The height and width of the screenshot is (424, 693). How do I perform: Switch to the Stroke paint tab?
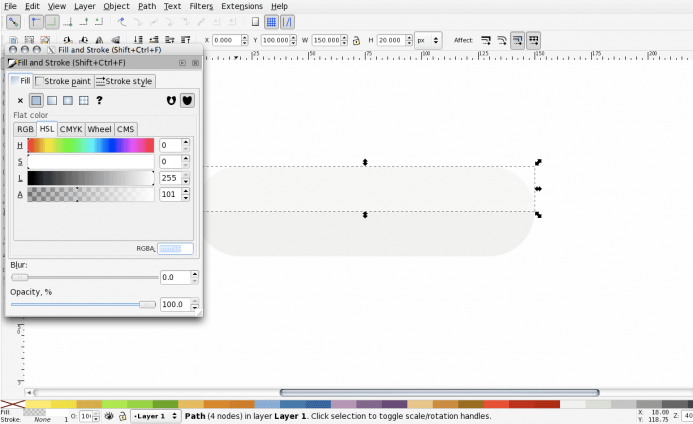[63, 81]
